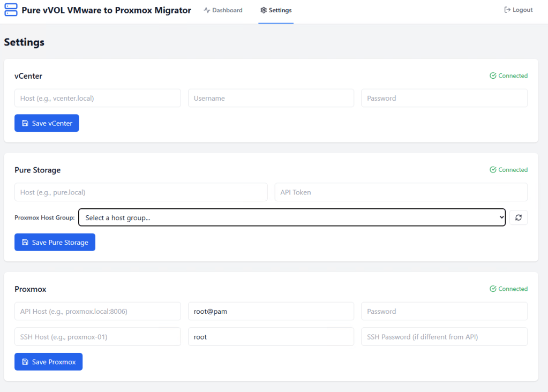
Task: Click the vCenter Connected status checkmark
Action: coord(493,76)
